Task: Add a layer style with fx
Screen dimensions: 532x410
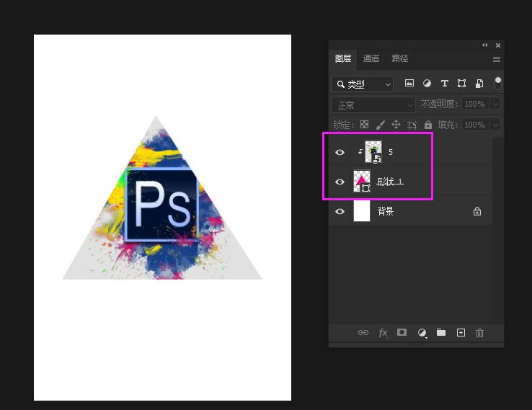Action: coord(383,333)
